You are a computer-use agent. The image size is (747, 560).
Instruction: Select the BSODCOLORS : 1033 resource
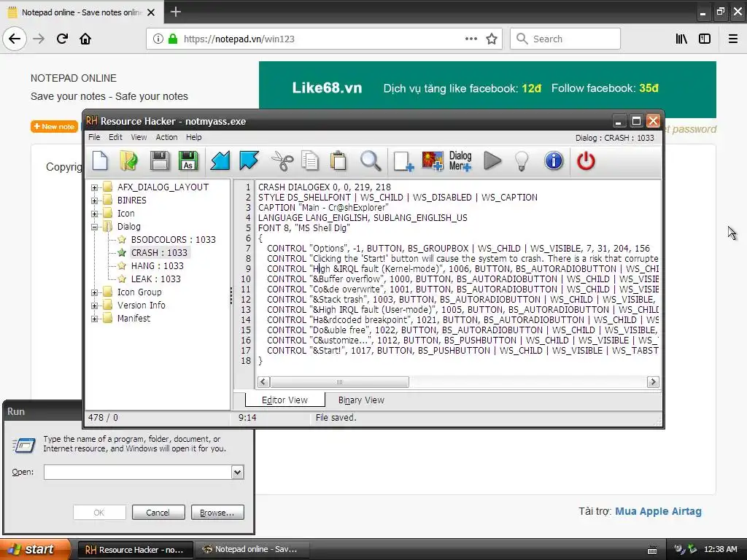pos(174,239)
